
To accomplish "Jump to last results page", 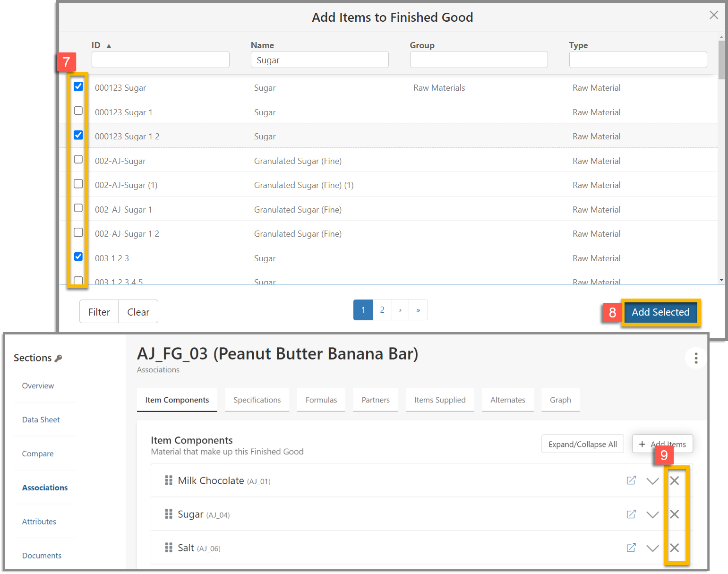I will (x=418, y=310).
